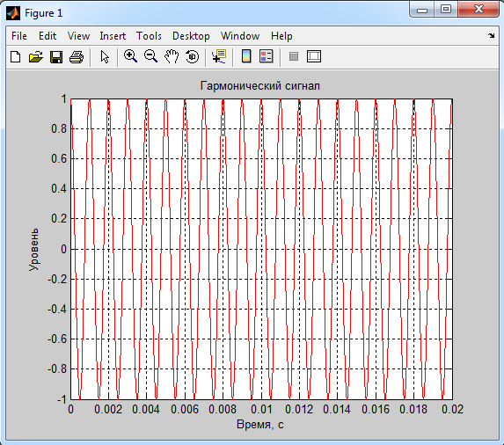Image resolution: width=504 pixels, height=445 pixels.
Task: Insert a colorbar from toolbar
Action: point(246,56)
